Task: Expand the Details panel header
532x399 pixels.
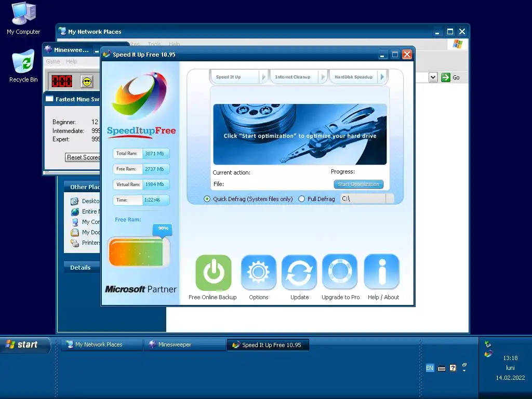Action: coord(82,268)
